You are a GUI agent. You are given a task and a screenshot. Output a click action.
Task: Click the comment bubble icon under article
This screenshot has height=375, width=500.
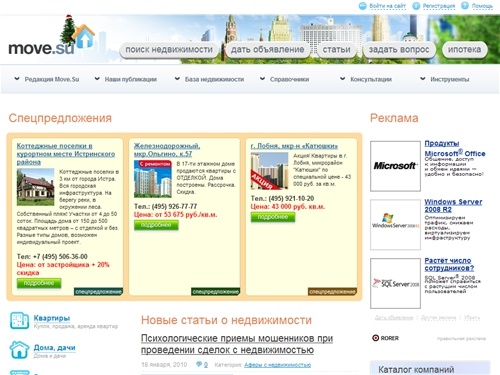tap(199, 364)
